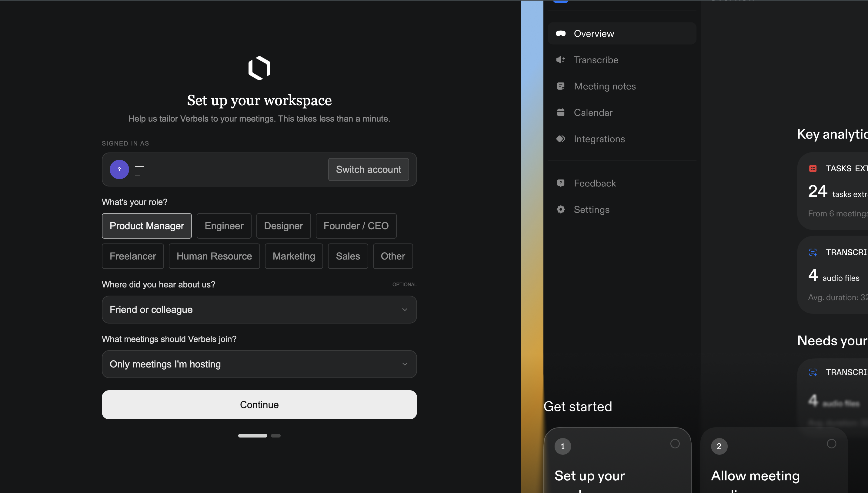Click the first step progress indicator
Image resolution: width=868 pixels, height=493 pixels.
point(252,436)
